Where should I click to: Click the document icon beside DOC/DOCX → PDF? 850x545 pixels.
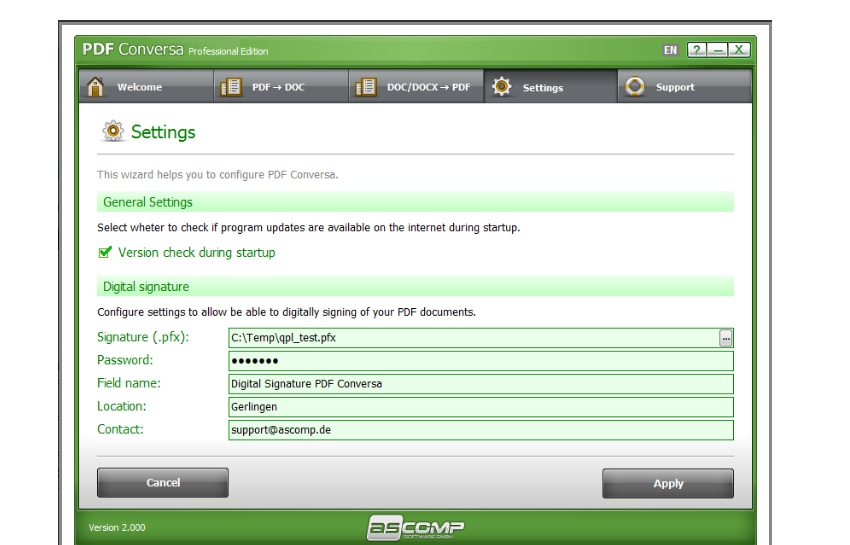click(366, 87)
